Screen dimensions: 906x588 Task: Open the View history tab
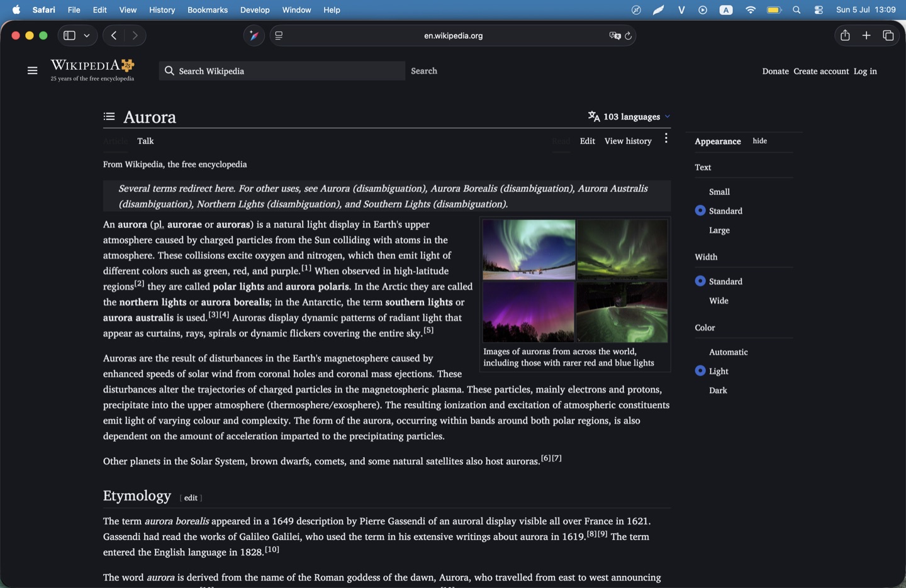point(628,141)
